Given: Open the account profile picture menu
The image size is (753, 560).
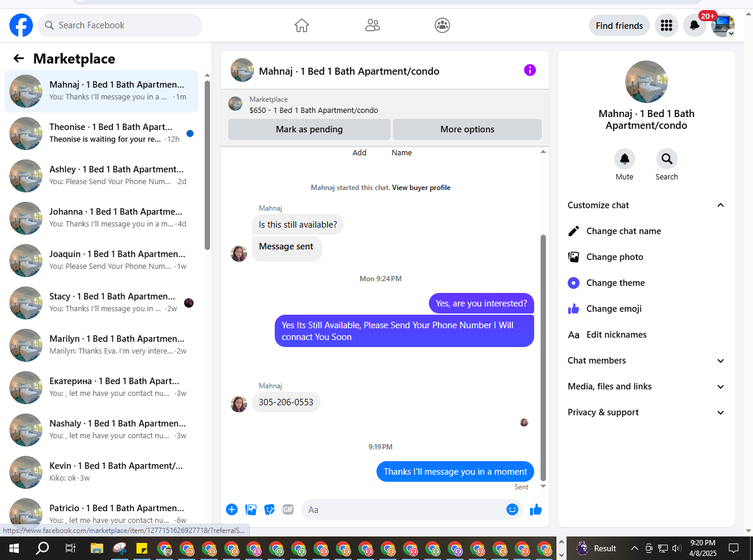Looking at the screenshot, I should point(723,25).
